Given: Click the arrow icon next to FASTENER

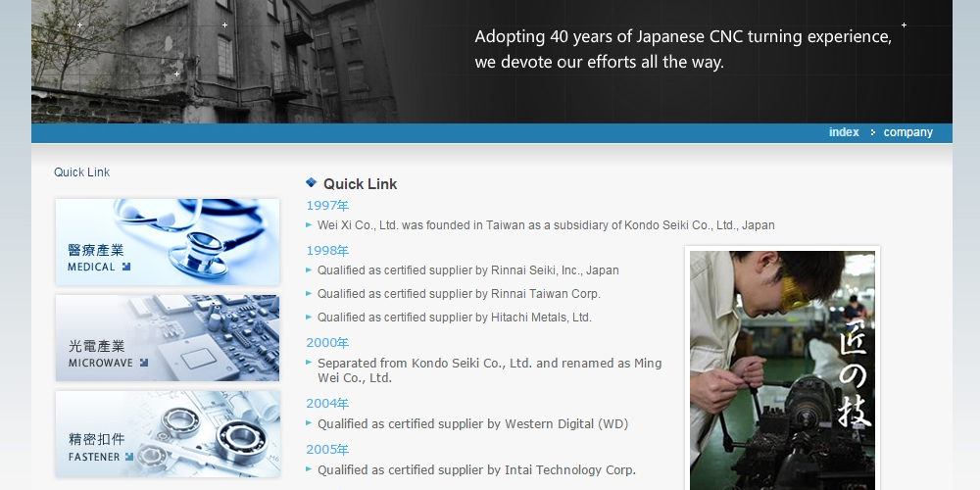Looking at the screenshot, I should [x=129, y=457].
